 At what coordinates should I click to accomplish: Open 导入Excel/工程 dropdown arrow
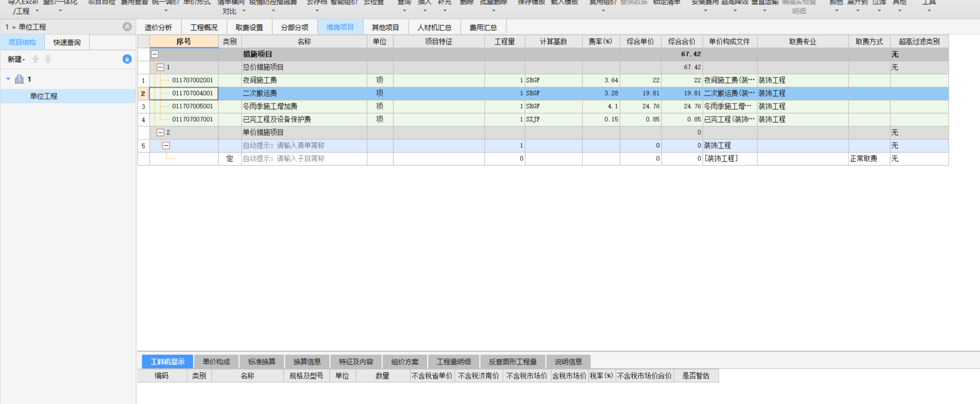[37, 11]
